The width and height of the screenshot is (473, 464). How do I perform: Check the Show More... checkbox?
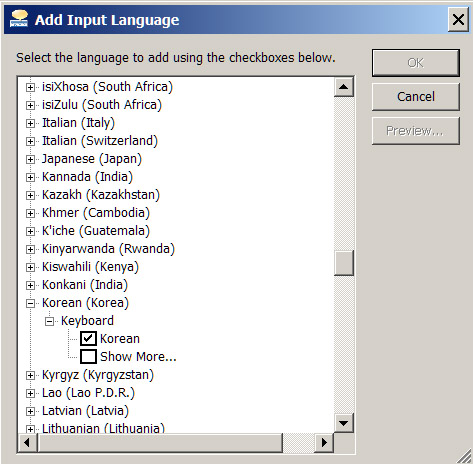point(88,357)
